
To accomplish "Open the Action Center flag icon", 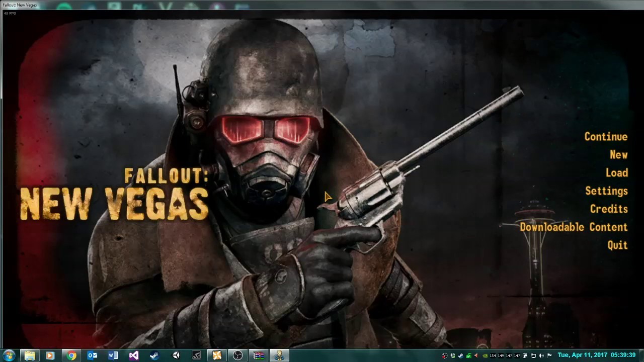I will tap(549, 355).
